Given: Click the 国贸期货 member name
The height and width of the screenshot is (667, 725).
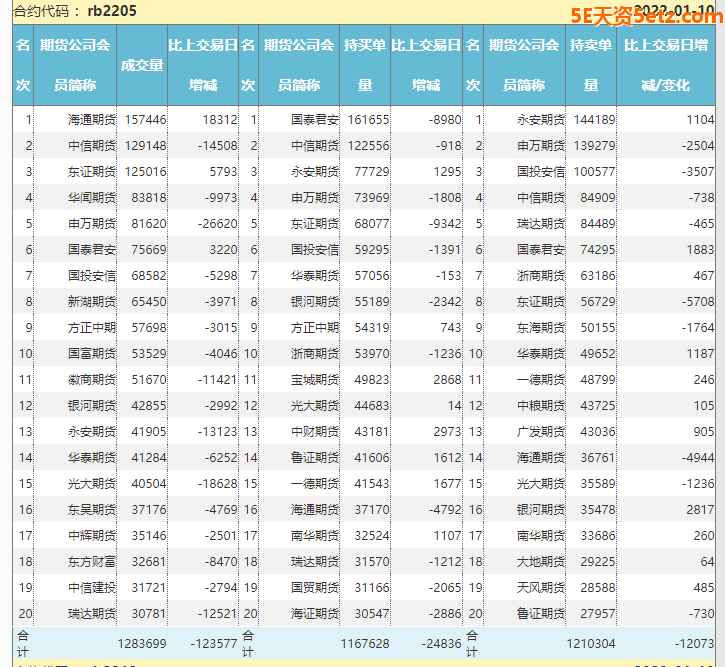Looking at the screenshot, I should point(315,587).
